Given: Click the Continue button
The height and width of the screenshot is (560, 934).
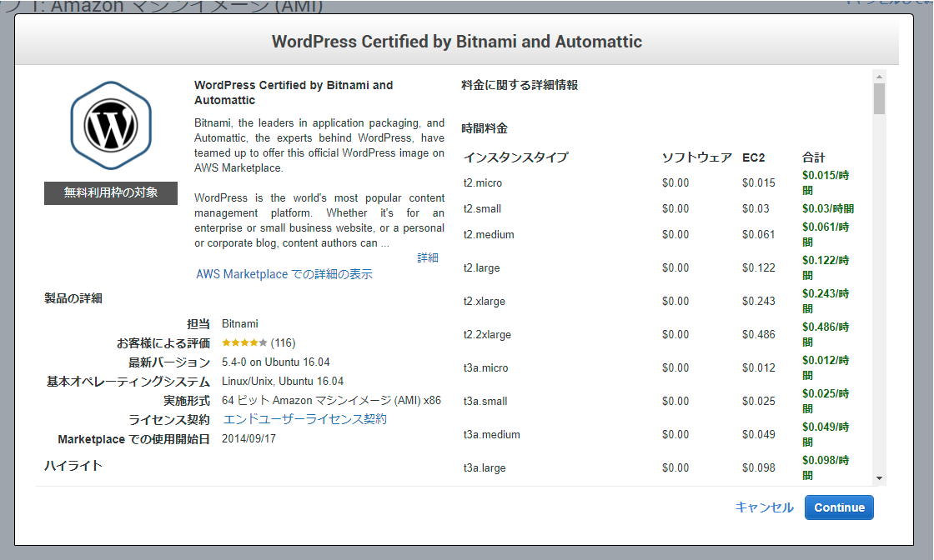Looking at the screenshot, I should pos(839,507).
